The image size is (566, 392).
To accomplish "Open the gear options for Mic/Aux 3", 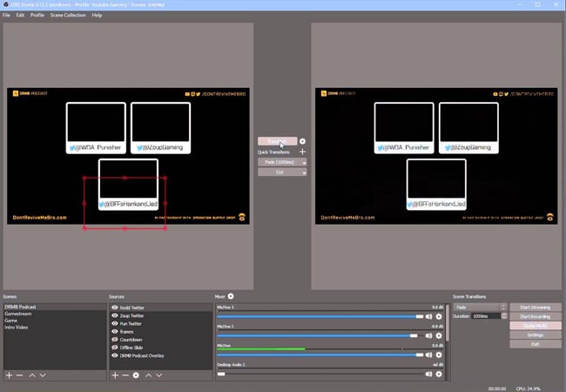I will coord(439,316).
